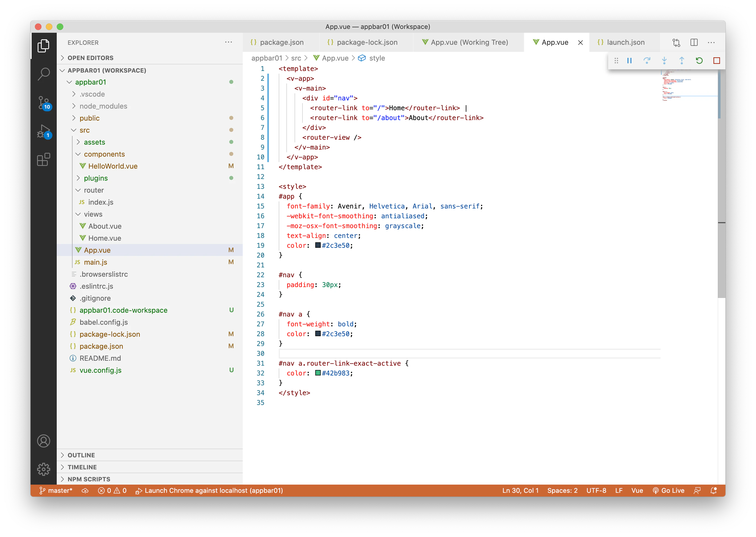
Task: Open the Search view in activity bar
Action: (44, 74)
